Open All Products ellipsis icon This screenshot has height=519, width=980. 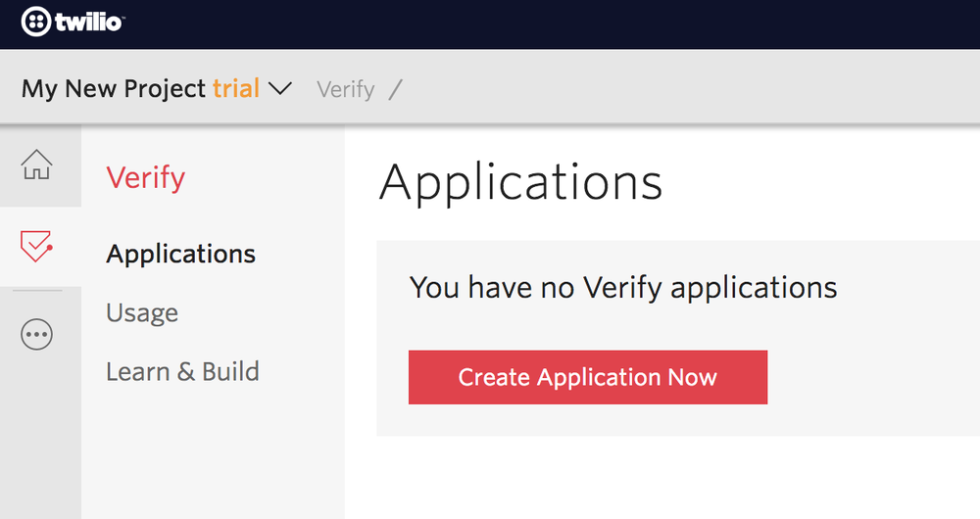point(37,334)
